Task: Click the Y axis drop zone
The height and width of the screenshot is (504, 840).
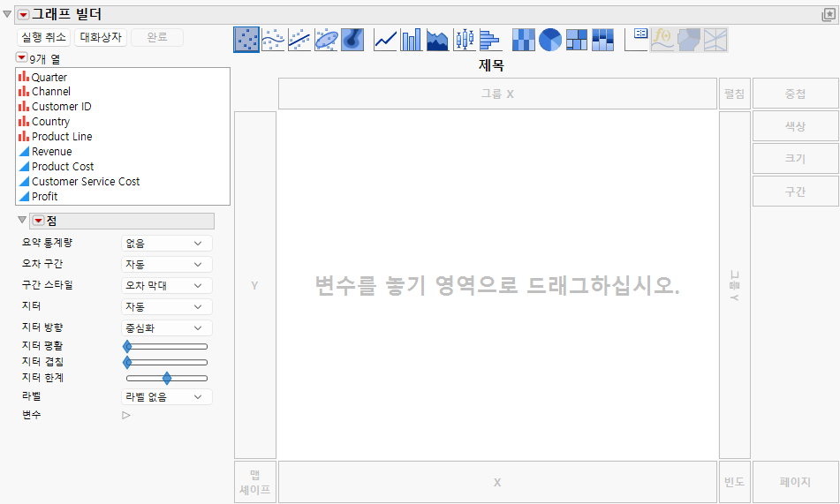Action: point(255,285)
